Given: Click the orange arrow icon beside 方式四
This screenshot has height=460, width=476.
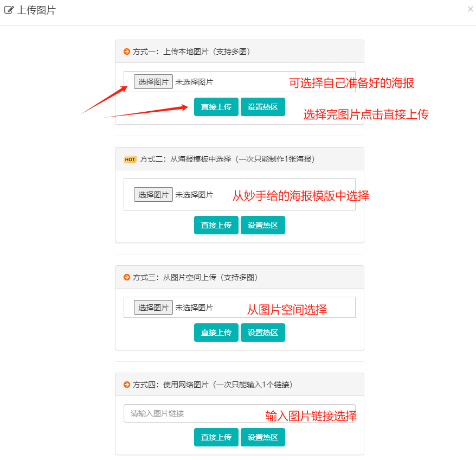Looking at the screenshot, I should pos(127,385).
